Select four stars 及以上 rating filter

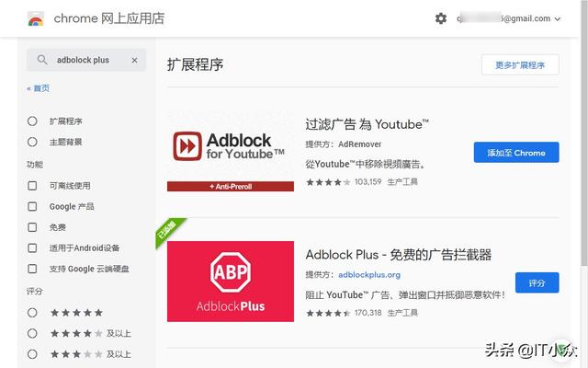(x=32, y=333)
